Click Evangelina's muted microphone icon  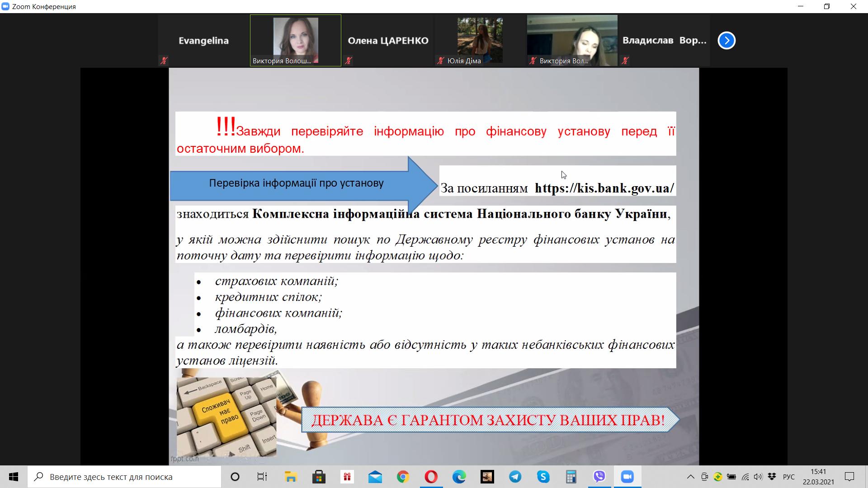click(164, 61)
